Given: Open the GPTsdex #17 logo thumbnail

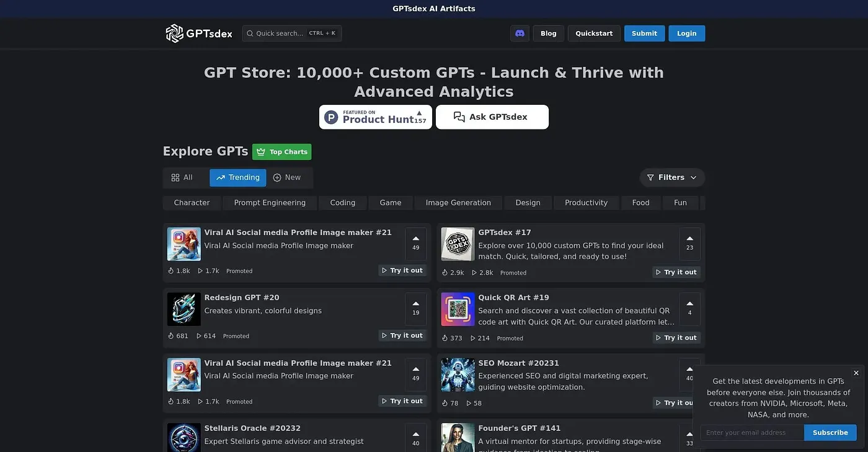Looking at the screenshot, I should click(458, 244).
